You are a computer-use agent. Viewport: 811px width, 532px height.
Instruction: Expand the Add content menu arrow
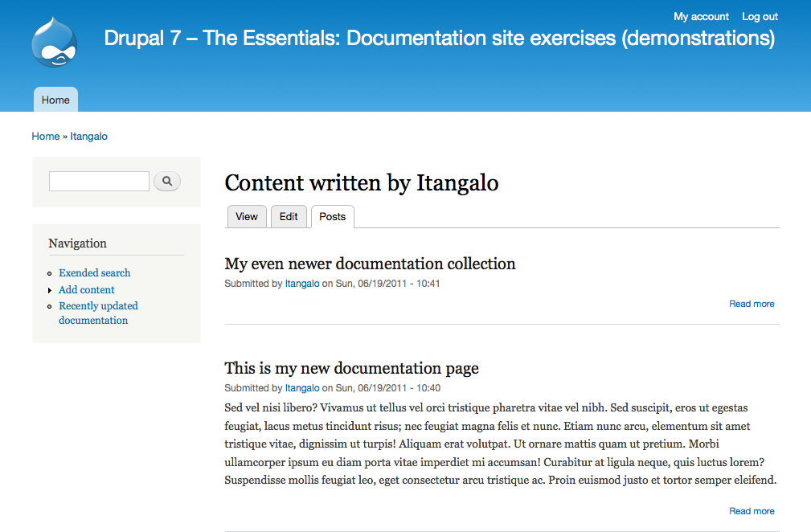(50, 290)
